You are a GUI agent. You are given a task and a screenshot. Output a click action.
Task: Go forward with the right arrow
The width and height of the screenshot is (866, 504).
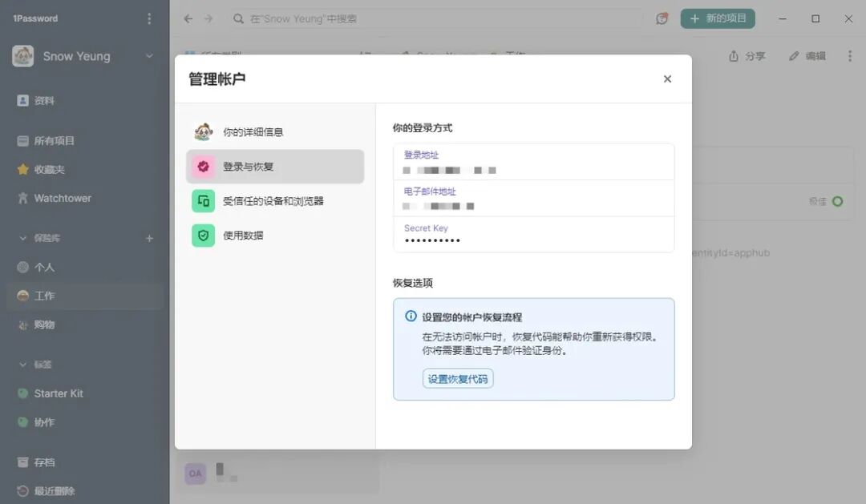click(x=208, y=18)
